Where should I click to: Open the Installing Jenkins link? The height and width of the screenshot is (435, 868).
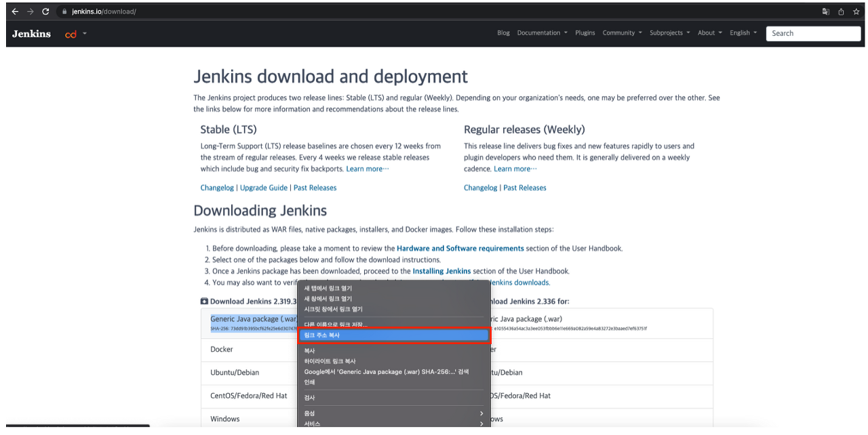(441, 271)
